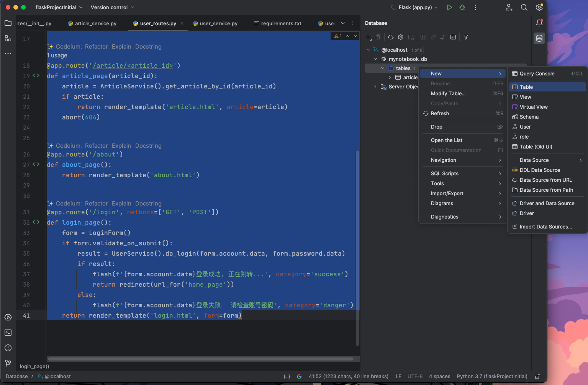Run the Flask app with the play icon
The height and width of the screenshot is (385, 588).
click(449, 7)
